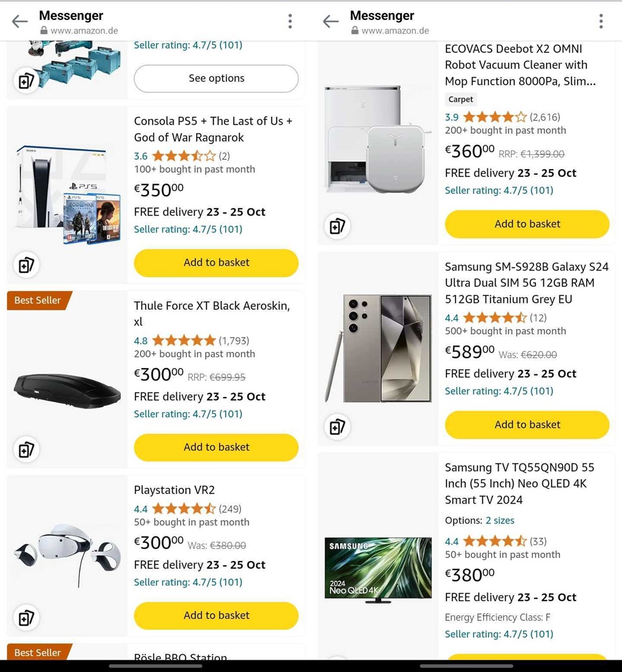
Task: Tap compare icon on ECOVACS vacuum image
Action: tap(337, 226)
